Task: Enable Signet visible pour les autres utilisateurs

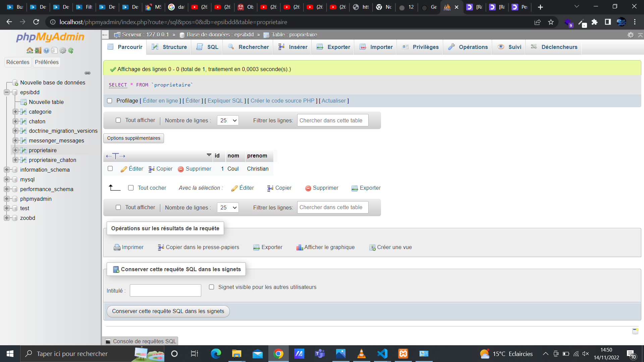Action: pos(211,287)
